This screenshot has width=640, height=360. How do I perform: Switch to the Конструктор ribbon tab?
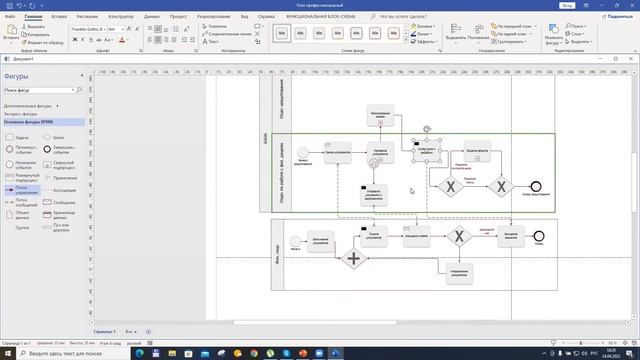pos(121,16)
